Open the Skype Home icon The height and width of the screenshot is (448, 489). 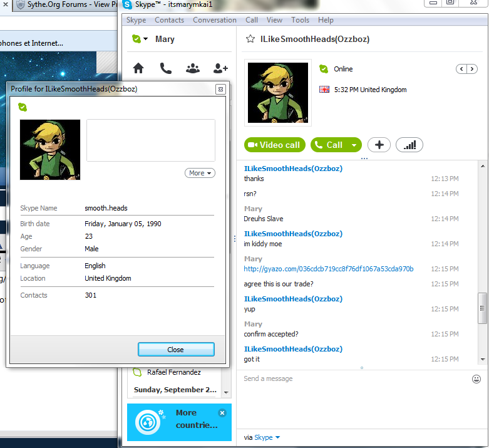click(x=138, y=68)
